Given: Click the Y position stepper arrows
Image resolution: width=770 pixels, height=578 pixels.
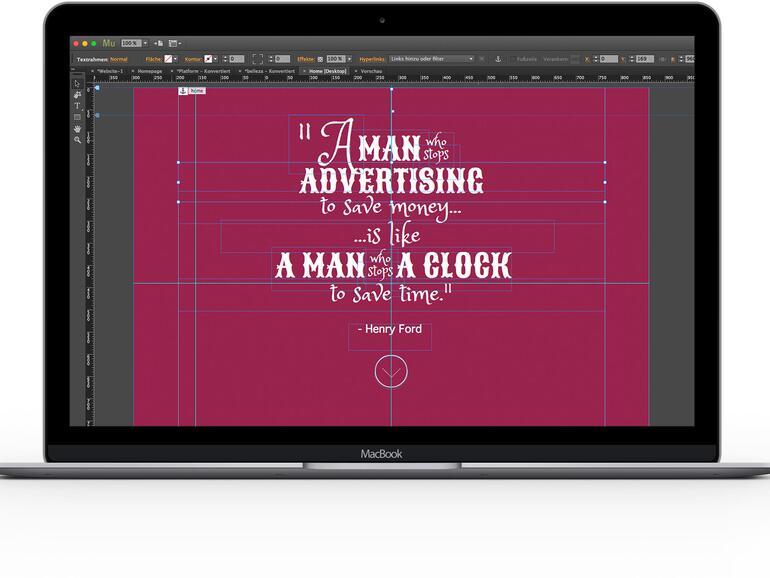Looking at the screenshot, I should (x=632, y=59).
